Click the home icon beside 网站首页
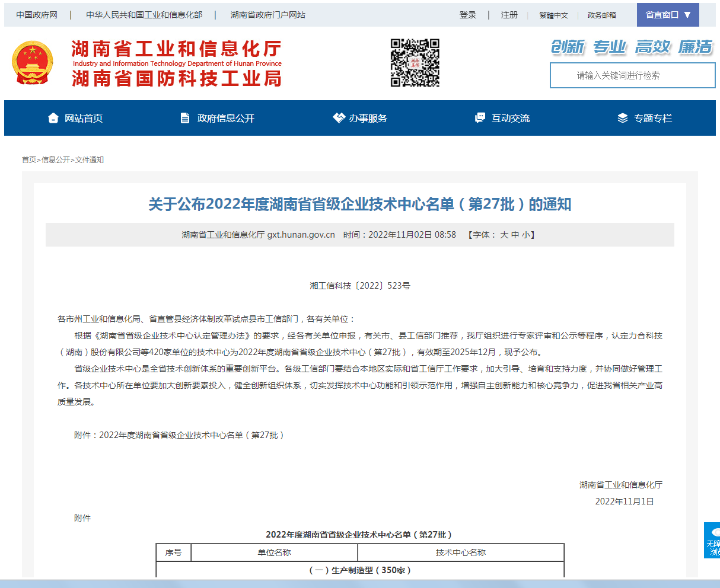 pyautogui.click(x=53, y=118)
